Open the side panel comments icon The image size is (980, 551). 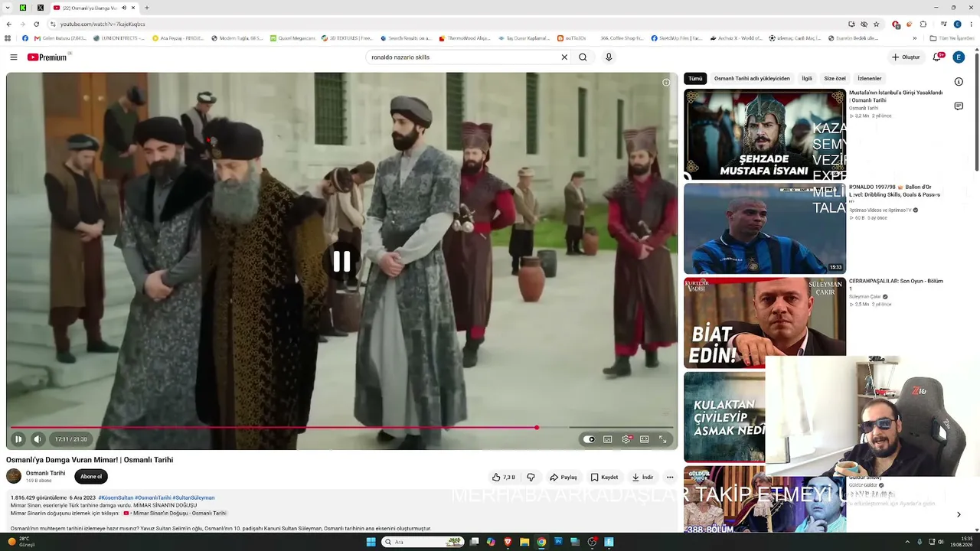[959, 106]
